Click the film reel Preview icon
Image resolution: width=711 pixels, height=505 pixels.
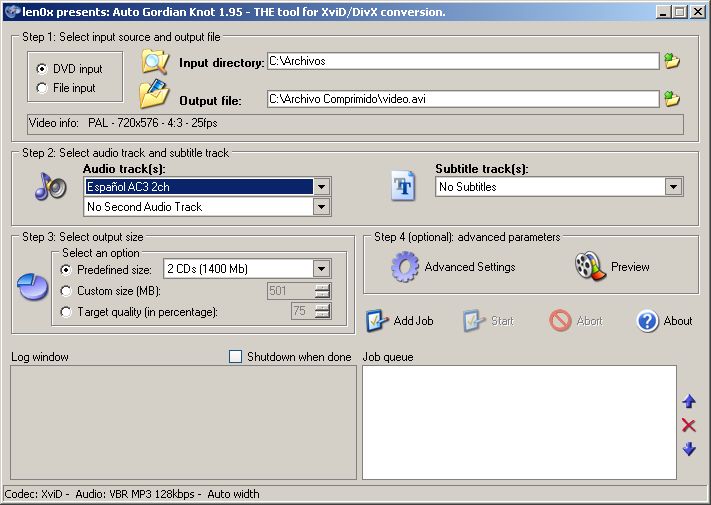(590, 266)
